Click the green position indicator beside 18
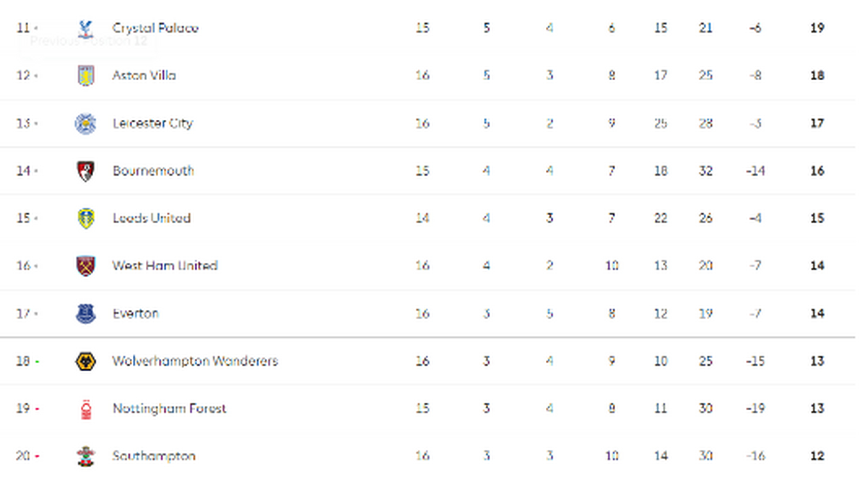Image resolution: width=865 pixels, height=504 pixels. (37, 361)
